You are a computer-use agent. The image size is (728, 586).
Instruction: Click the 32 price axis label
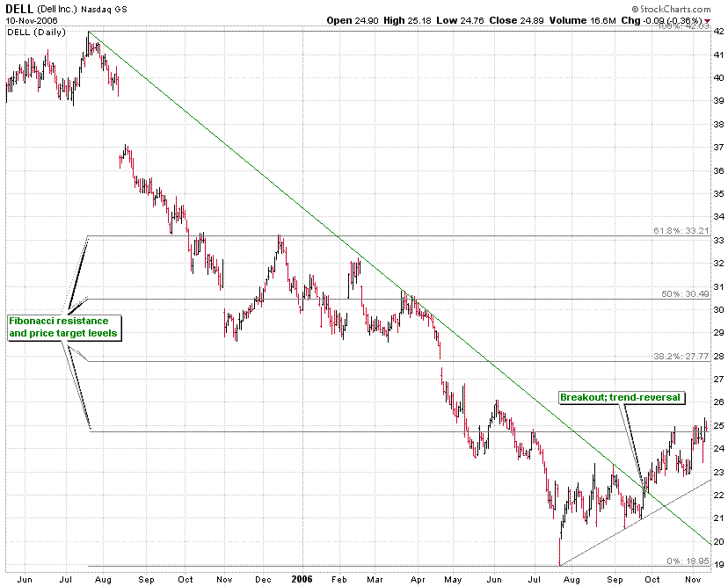click(718, 263)
